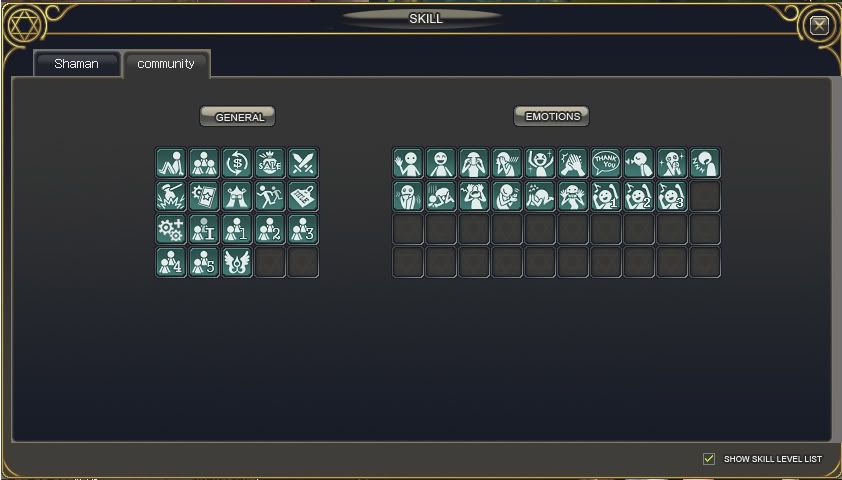Click the tent camp skill icon
Image resolution: width=842 pixels, height=480 pixels.
point(237,196)
